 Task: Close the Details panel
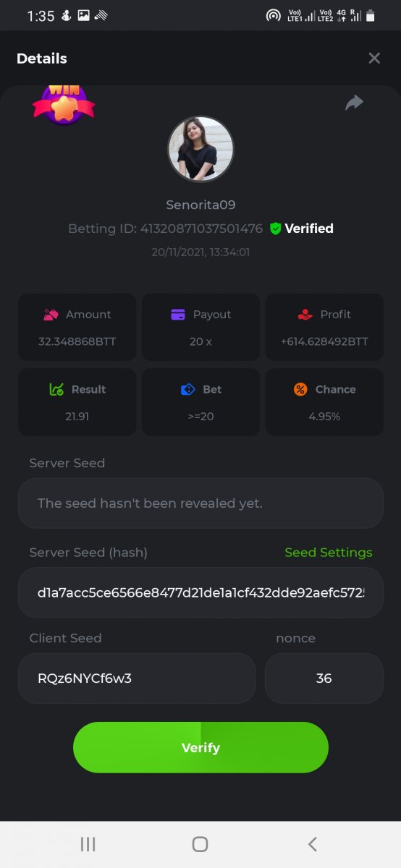coord(374,59)
